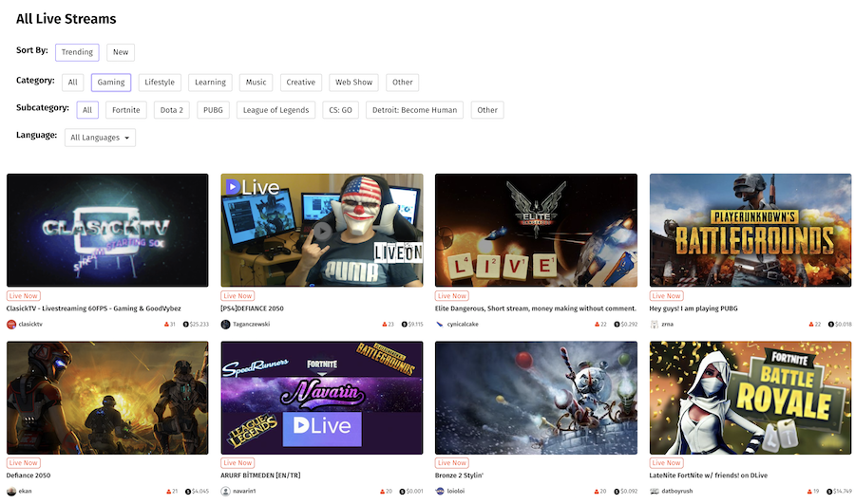Open the PlayerUnknown's Battlegrounds thumbnail
This screenshot has width=855, height=504.
750,231
